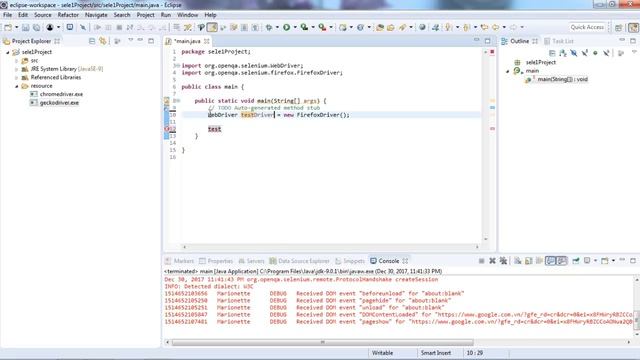
Task: Click the Debug bug icon in toolbar
Action: (269, 27)
